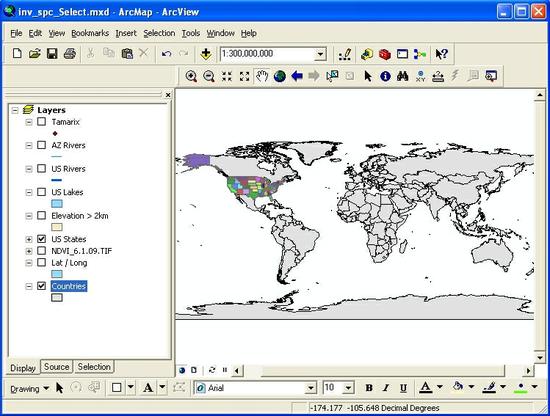Click the Paste icon

pos(127,54)
